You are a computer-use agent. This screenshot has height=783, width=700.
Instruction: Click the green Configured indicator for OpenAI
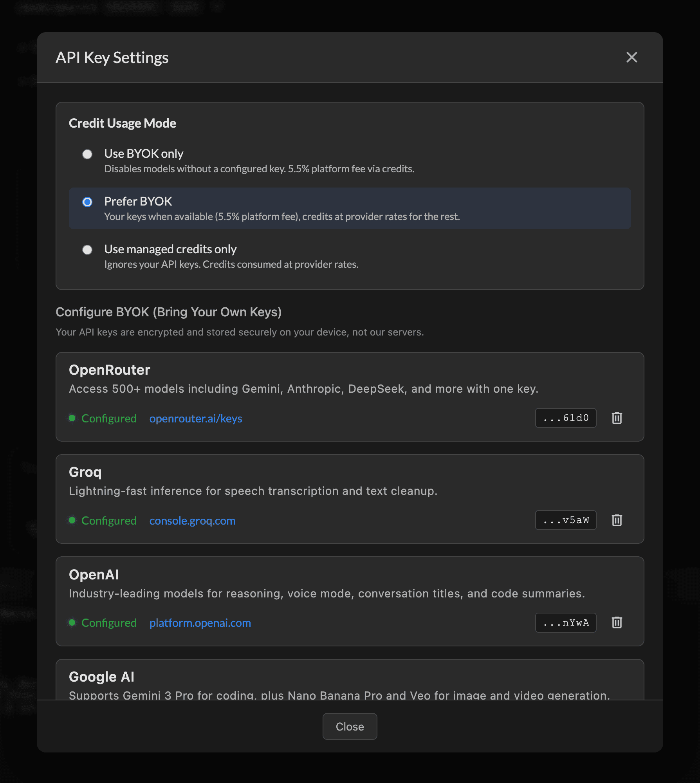tap(72, 622)
